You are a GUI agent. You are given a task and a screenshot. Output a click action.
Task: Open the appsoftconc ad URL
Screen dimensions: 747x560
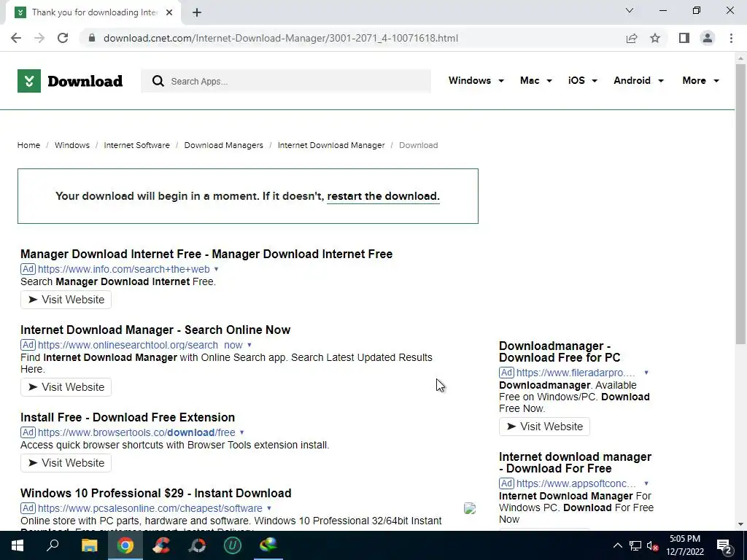click(x=576, y=484)
